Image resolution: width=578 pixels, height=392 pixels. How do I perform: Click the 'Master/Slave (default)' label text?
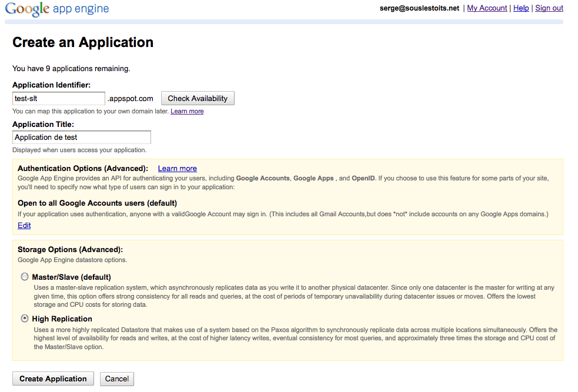[x=72, y=277]
